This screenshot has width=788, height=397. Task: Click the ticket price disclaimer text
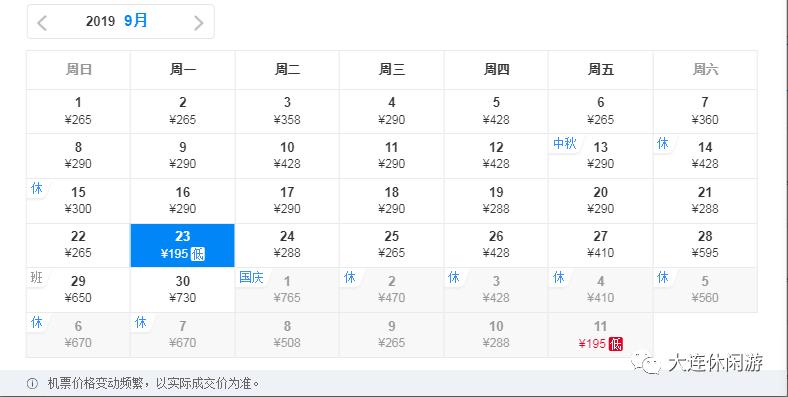(x=154, y=384)
